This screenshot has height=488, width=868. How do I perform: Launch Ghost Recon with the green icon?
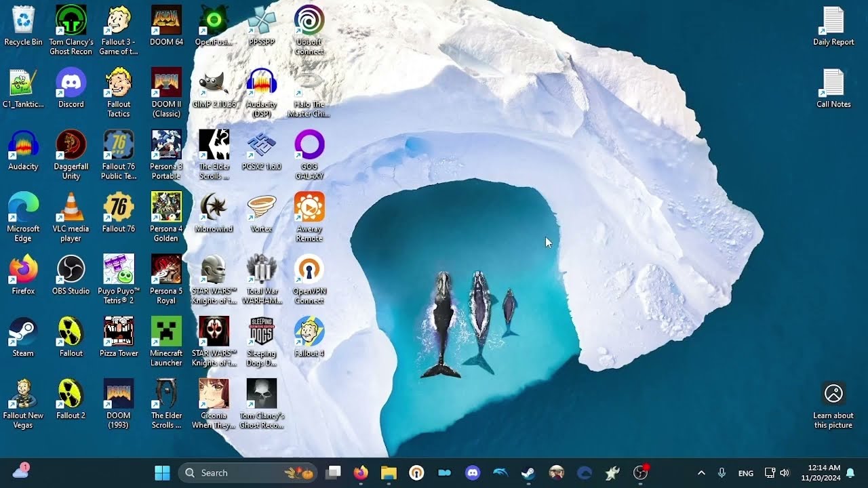coord(71,30)
